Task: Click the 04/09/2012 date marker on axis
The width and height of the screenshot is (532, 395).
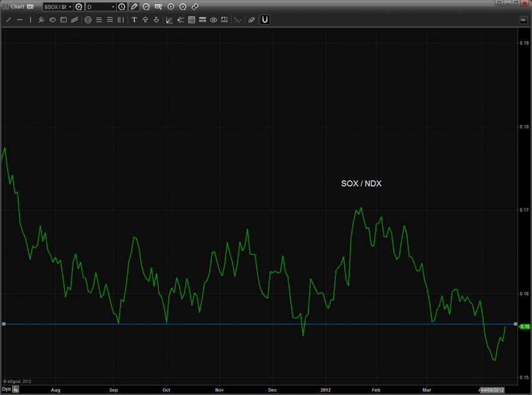Action: coord(492,390)
